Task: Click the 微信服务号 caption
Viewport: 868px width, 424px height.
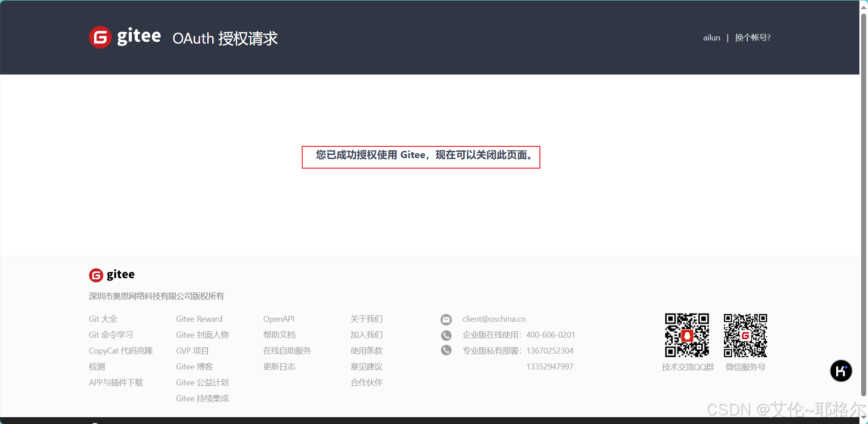Action: tap(746, 367)
